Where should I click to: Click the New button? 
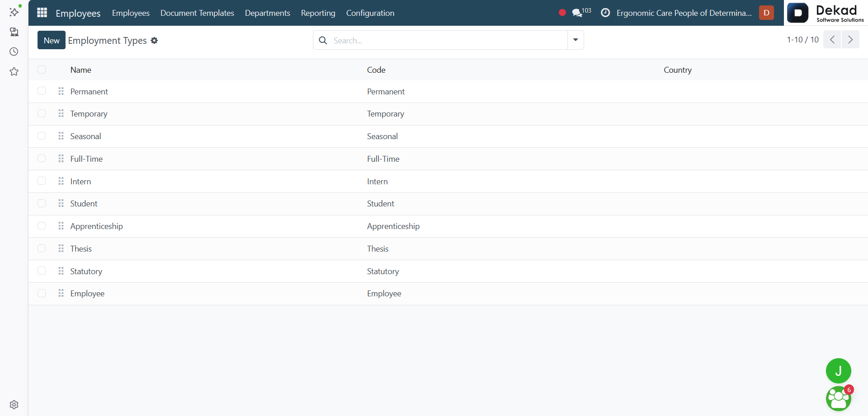[52, 40]
